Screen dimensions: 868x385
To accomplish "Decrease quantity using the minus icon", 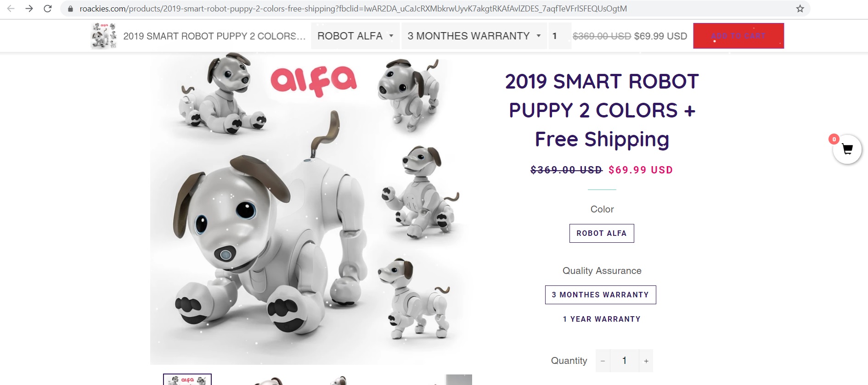I will (603, 361).
